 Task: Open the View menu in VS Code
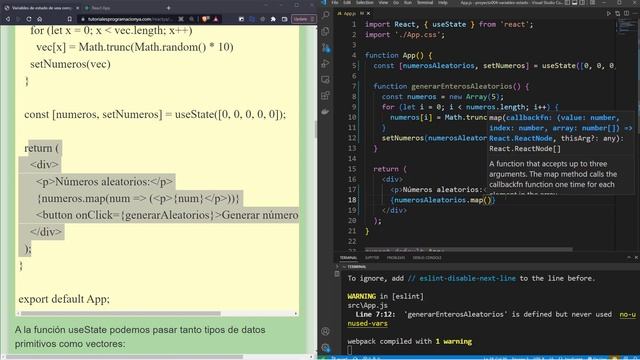[383, 2]
